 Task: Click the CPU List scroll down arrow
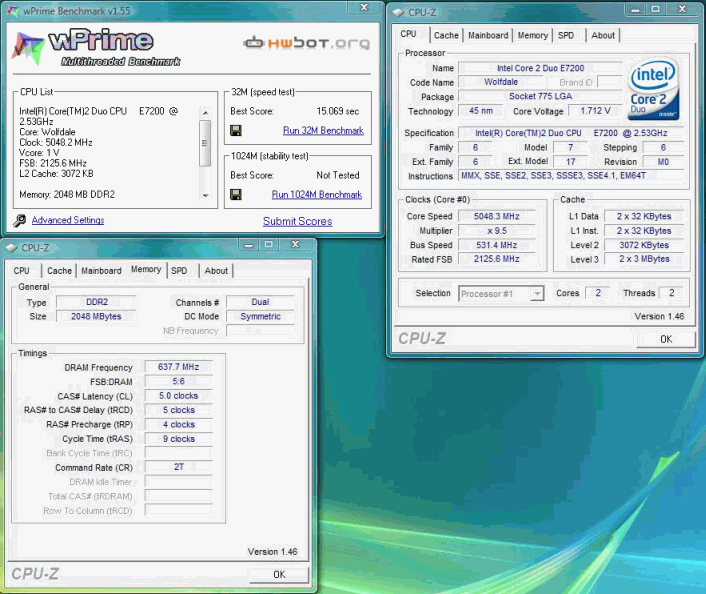tap(205, 195)
